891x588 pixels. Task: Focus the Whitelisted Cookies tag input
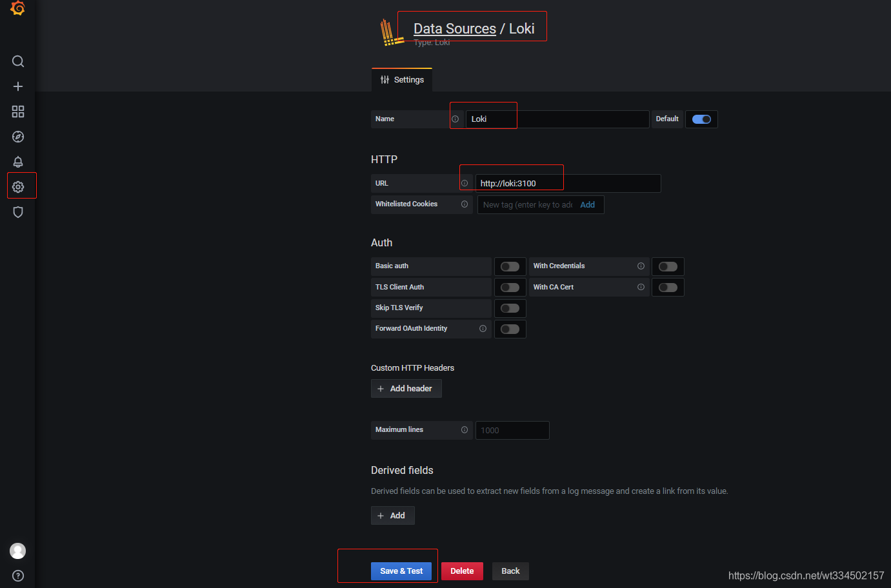pyautogui.click(x=528, y=205)
